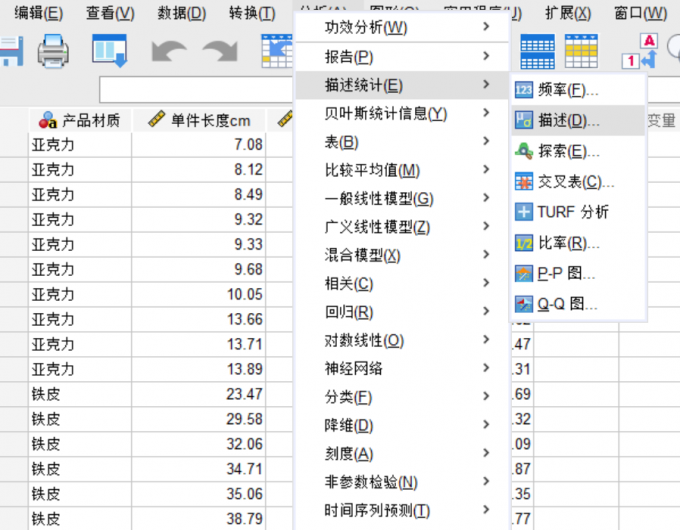Click the TURF analysis plus icon

tap(523, 212)
